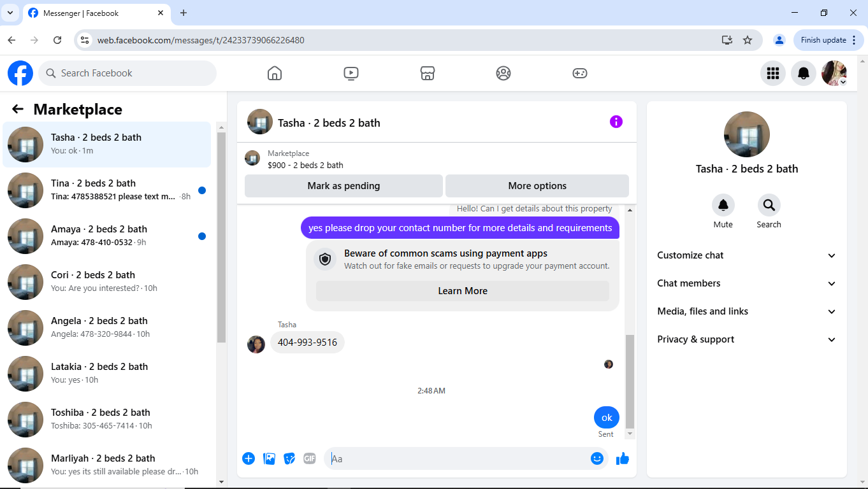Open a new browser tab

pos(184,13)
